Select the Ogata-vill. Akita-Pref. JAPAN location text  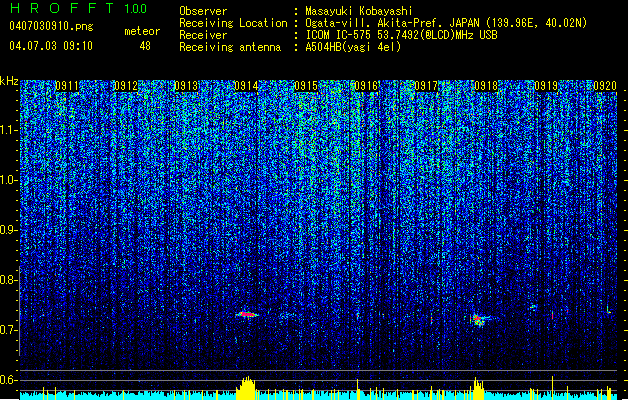(446, 23)
